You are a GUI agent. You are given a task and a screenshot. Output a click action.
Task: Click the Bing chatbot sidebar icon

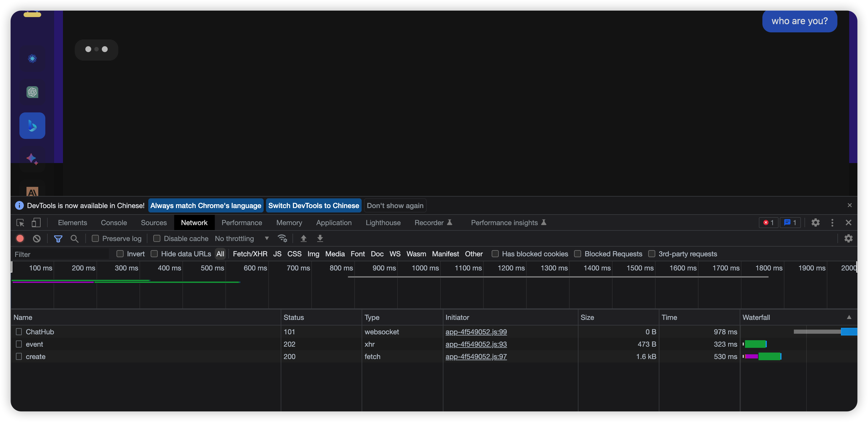pyautogui.click(x=32, y=126)
